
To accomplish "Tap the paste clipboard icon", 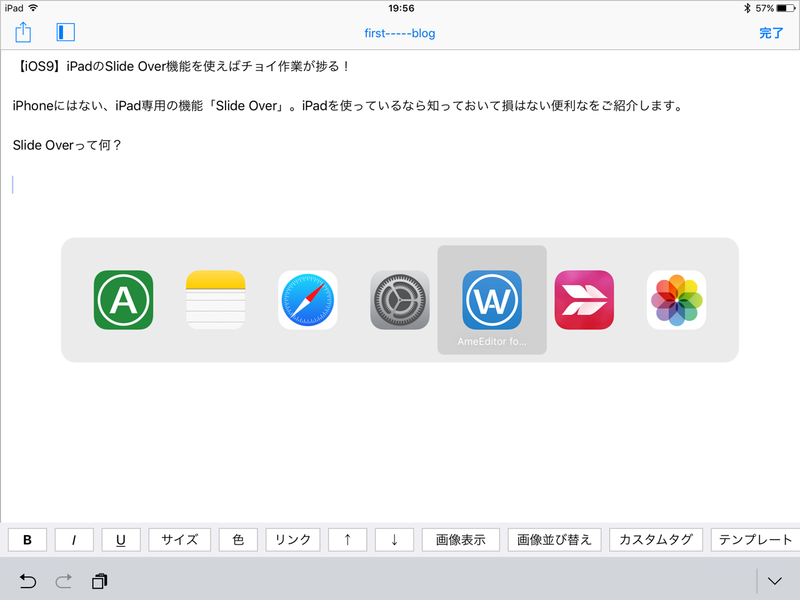I will click(x=100, y=581).
